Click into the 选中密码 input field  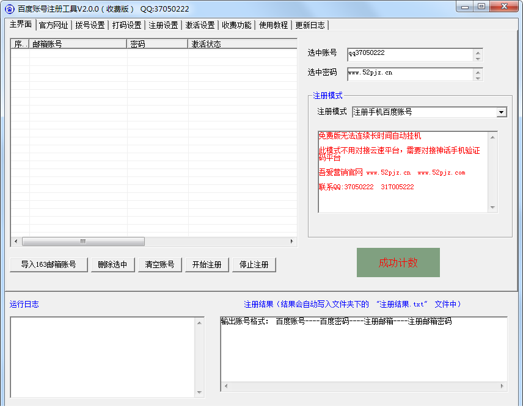click(x=410, y=74)
